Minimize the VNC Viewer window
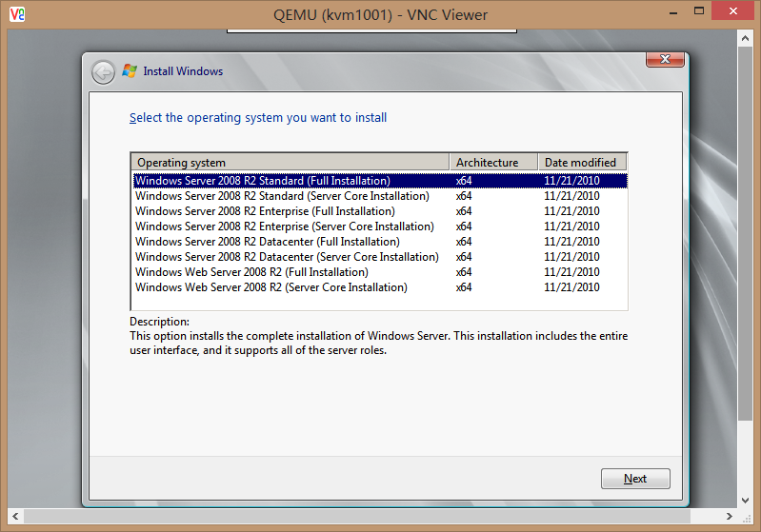 672,11
